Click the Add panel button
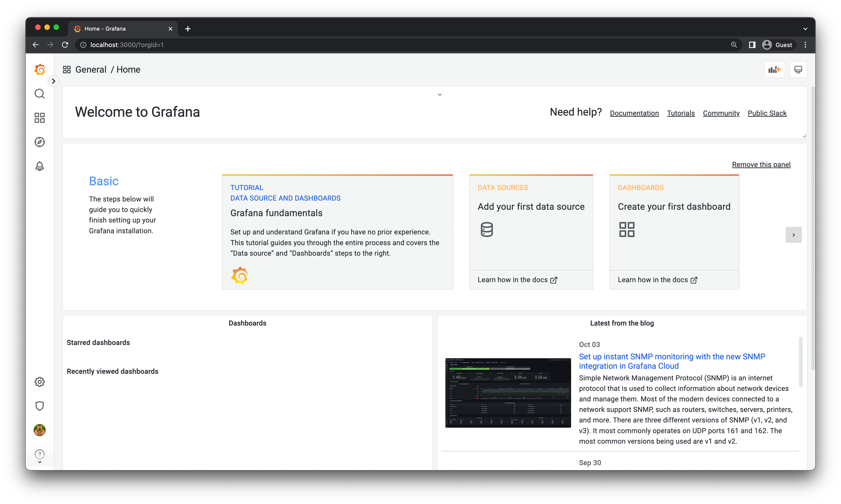This screenshot has width=841, height=504. [774, 70]
